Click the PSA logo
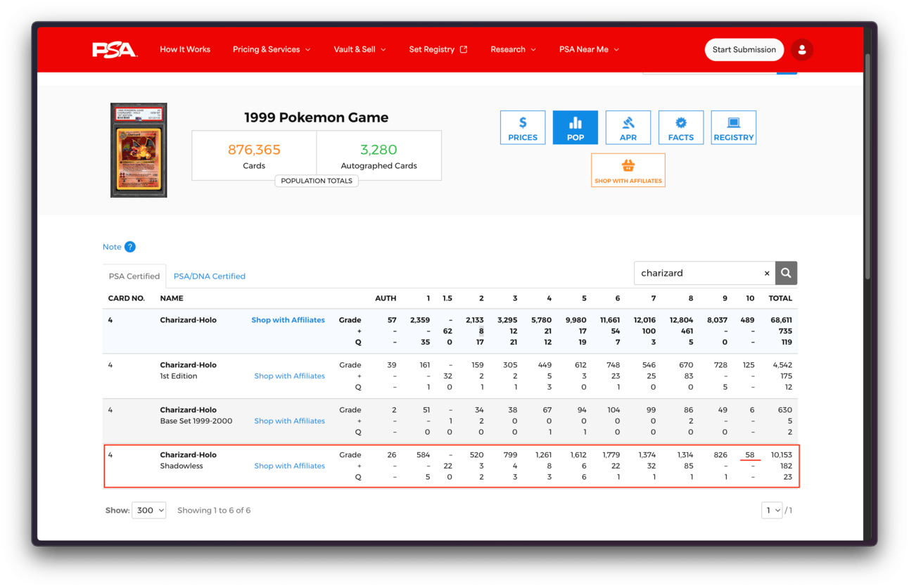Image resolution: width=909 pixels, height=588 pixels. 115,50
